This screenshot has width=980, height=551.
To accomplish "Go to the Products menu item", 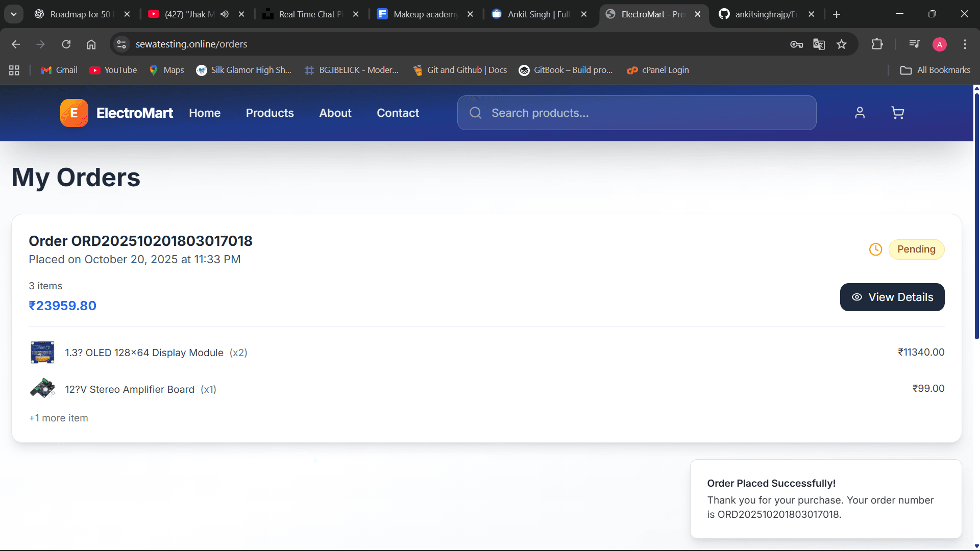I will click(x=269, y=113).
